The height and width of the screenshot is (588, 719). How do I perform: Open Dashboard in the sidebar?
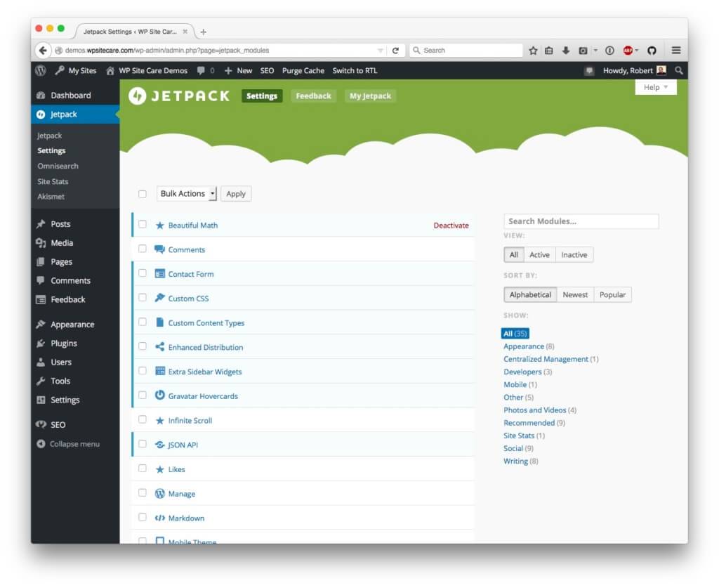[75, 96]
